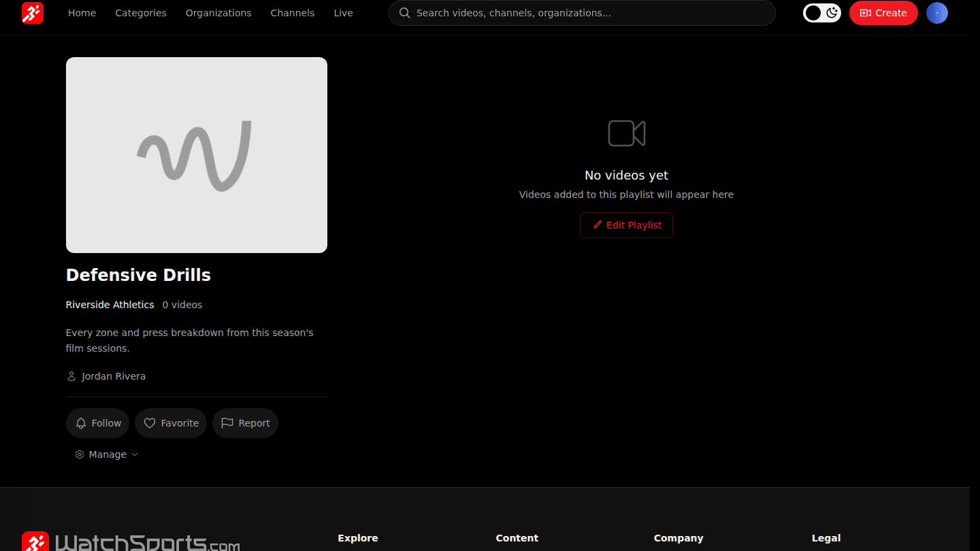Viewport: 980px width, 551px height.
Task: Click the Defensive Drills title
Action: pos(138,275)
